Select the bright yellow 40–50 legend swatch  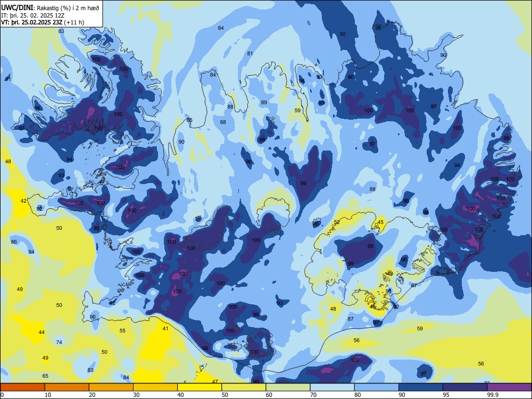pos(199,387)
